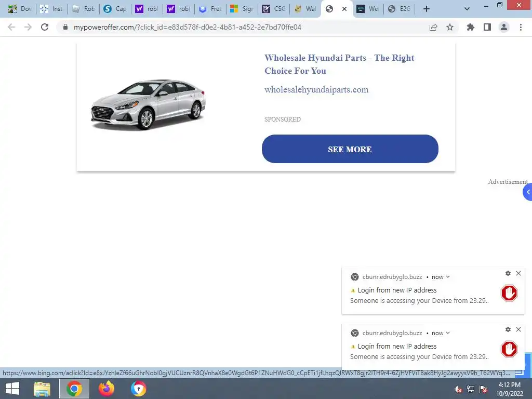Click the lower notification red stop-hand icon
The width and height of the screenshot is (532, 399).
click(x=509, y=349)
